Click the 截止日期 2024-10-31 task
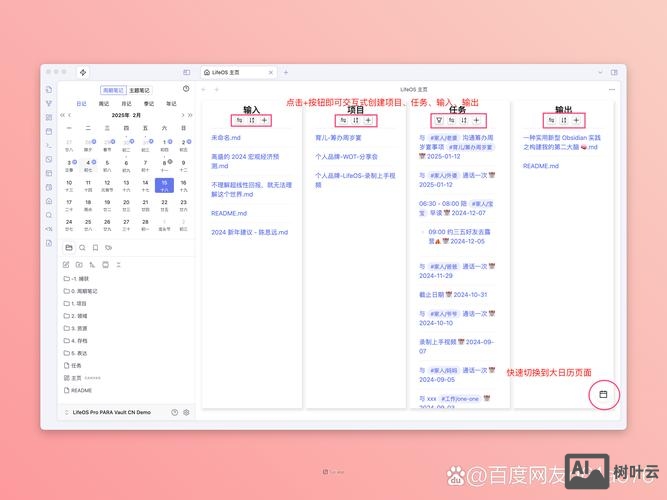 coord(453,294)
